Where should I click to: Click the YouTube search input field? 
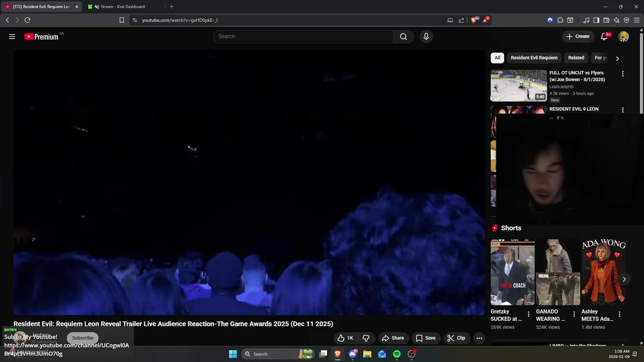click(303, 36)
